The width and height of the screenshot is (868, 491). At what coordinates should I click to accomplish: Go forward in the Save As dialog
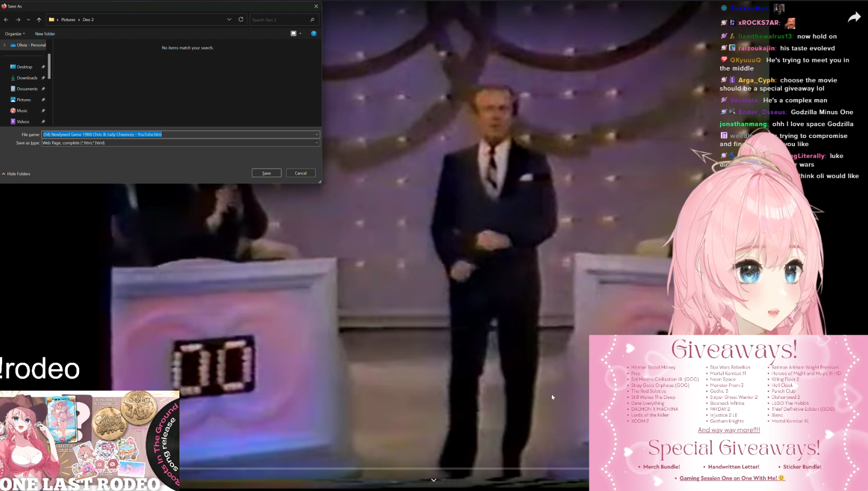click(18, 19)
